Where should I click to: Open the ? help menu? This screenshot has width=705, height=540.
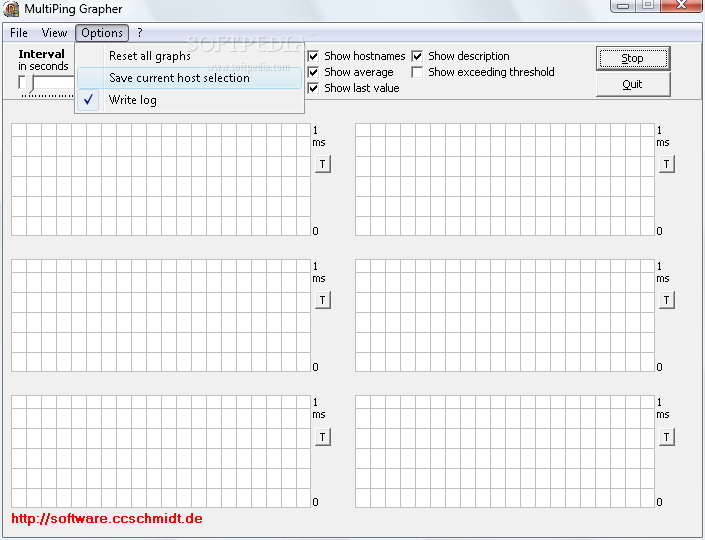[x=140, y=33]
